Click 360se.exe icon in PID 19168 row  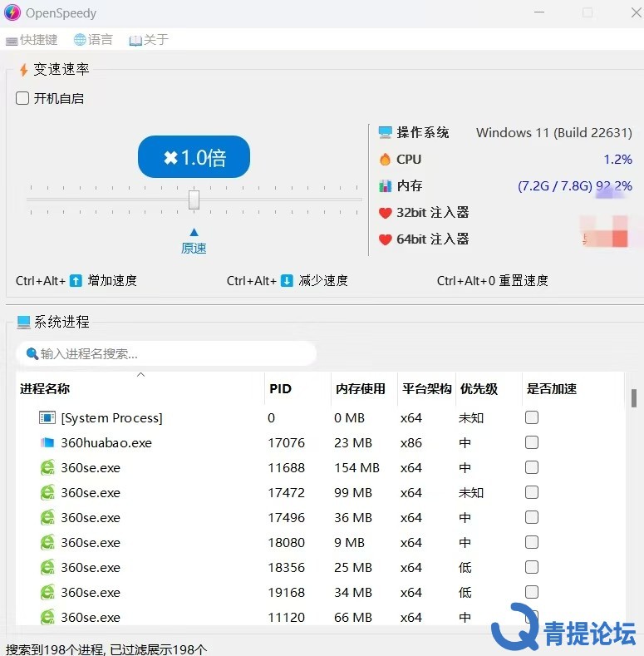[x=47, y=593]
